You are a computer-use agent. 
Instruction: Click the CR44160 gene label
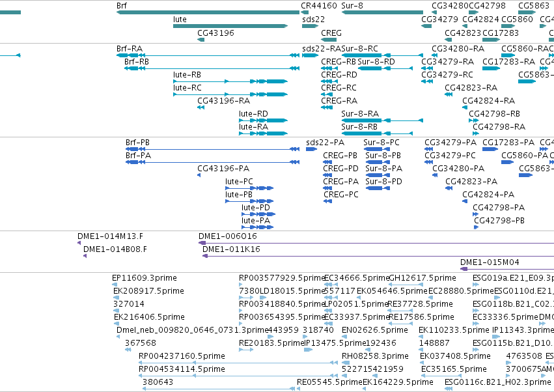click(x=319, y=6)
